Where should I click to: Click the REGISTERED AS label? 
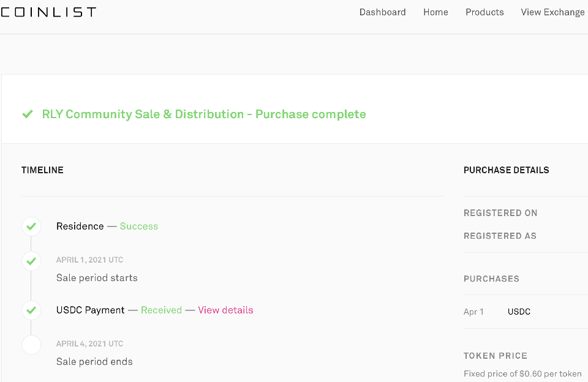coord(500,236)
